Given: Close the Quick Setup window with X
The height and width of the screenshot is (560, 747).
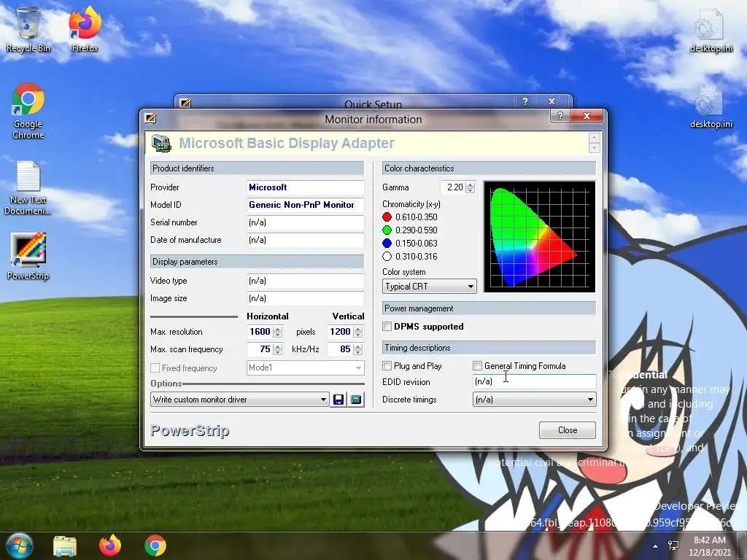Looking at the screenshot, I should pyautogui.click(x=551, y=101).
